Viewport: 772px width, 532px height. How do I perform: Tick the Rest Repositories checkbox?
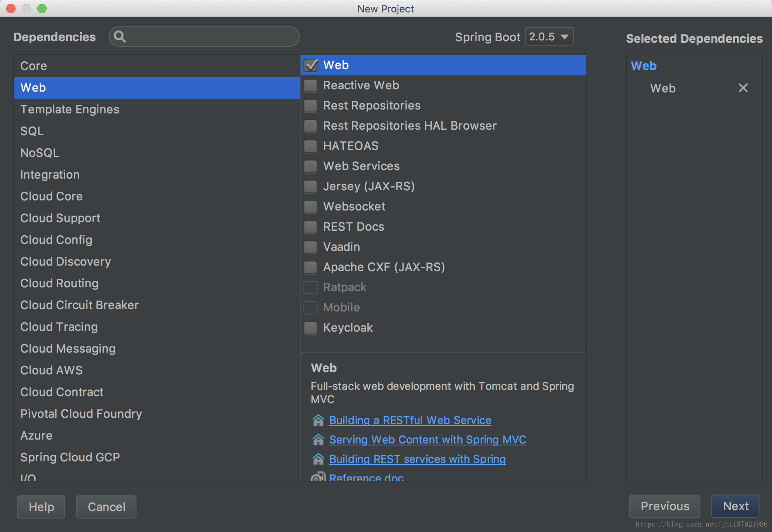[311, 106]
